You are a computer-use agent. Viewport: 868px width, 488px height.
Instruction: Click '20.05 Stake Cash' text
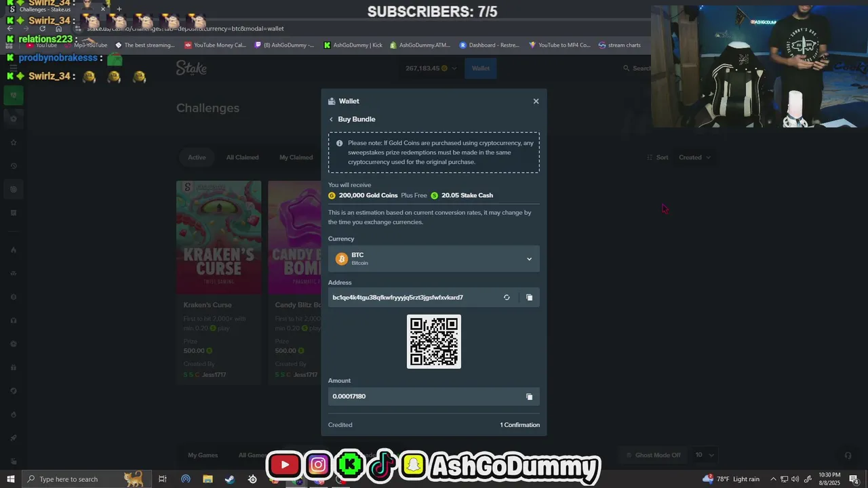467,195
